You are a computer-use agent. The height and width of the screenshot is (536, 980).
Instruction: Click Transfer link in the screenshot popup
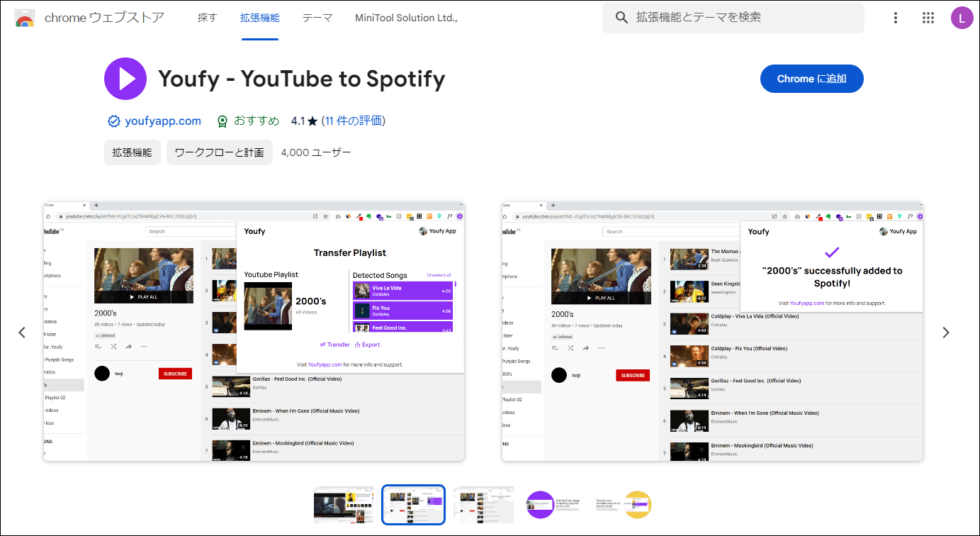click(x=334, y=345)
